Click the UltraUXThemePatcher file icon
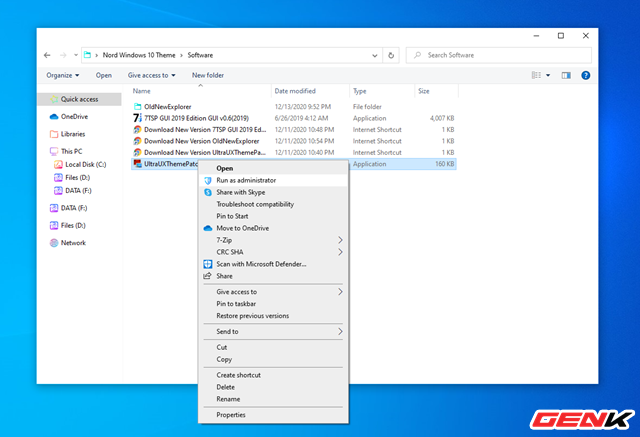This screenshot has height=437, width=640. [138, 164]
